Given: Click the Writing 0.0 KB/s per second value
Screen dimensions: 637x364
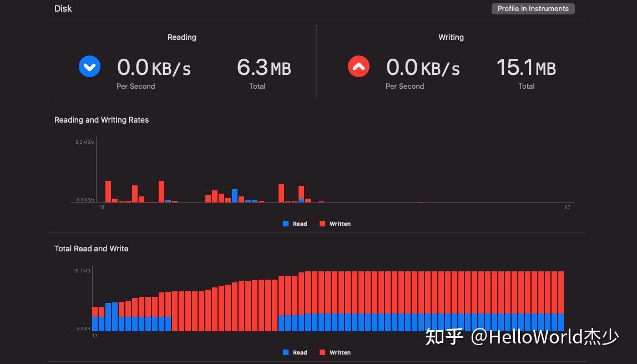Looking at the screenshot, I should [x=423, y=68].
